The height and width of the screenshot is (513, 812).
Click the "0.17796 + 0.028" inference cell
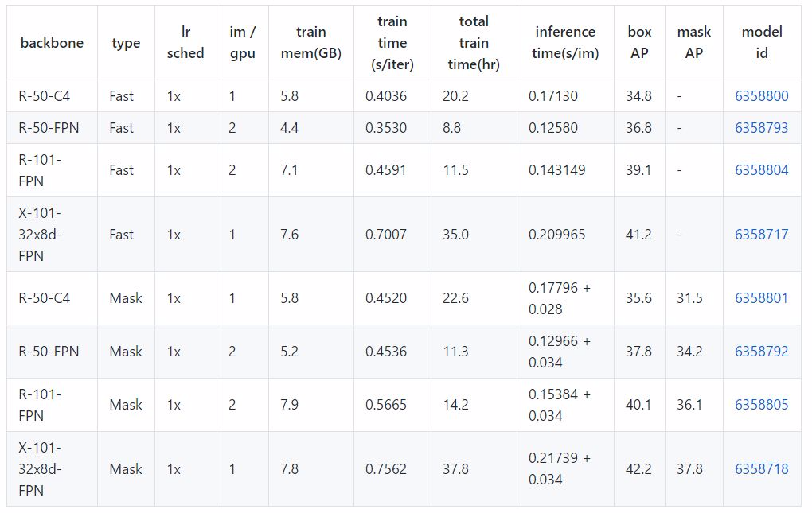pos(560,298)
